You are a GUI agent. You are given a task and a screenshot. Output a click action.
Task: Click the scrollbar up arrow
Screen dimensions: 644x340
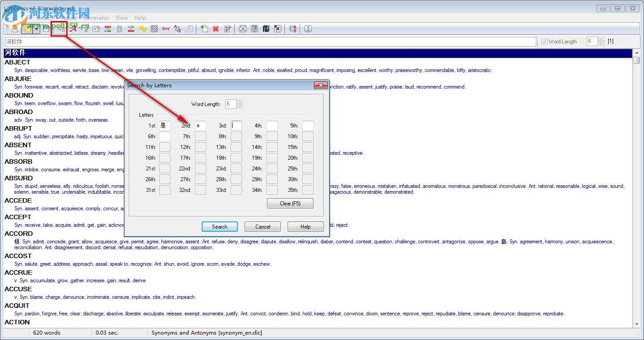click(x=636, y=53)
